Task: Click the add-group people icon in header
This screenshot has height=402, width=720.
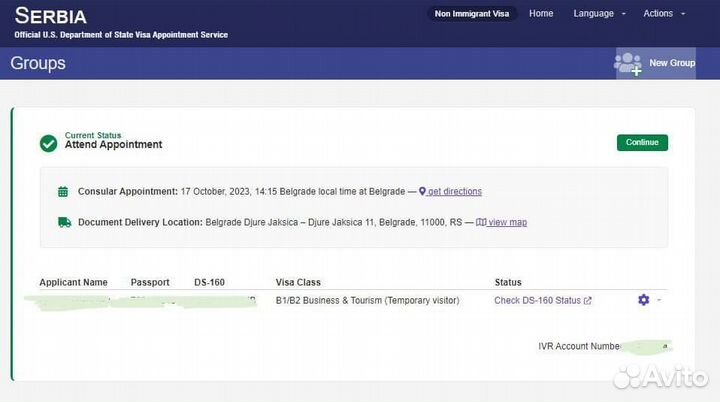Action: tap(629, 64)
